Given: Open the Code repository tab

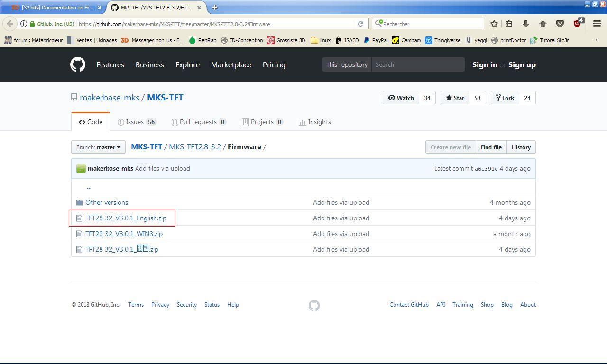Looking at the screenshot, I should click(x=91, y=122).
